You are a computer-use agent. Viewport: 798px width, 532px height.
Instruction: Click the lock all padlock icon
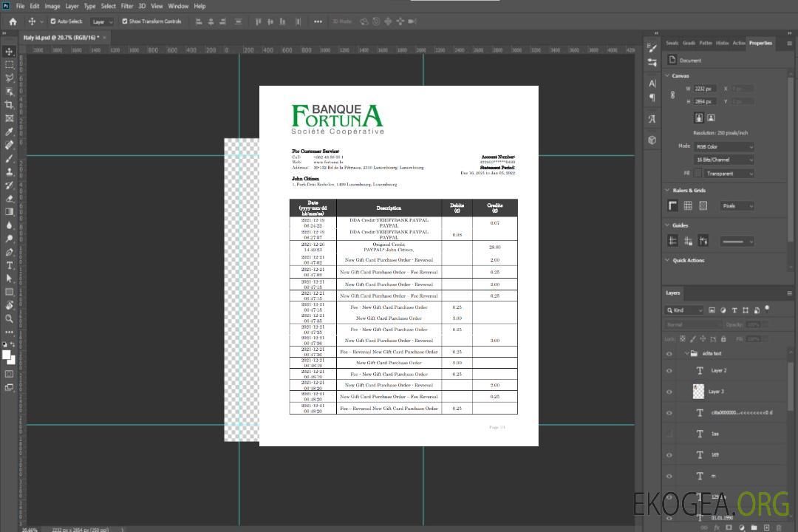pos(723,338)
